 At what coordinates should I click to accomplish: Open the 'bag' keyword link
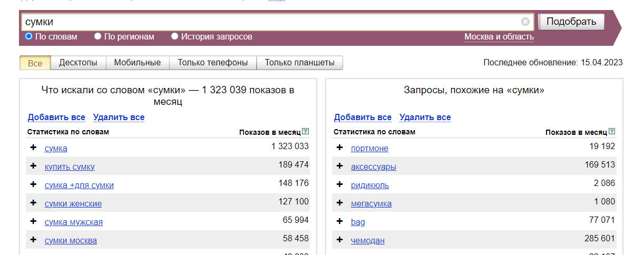pos(358,222)
